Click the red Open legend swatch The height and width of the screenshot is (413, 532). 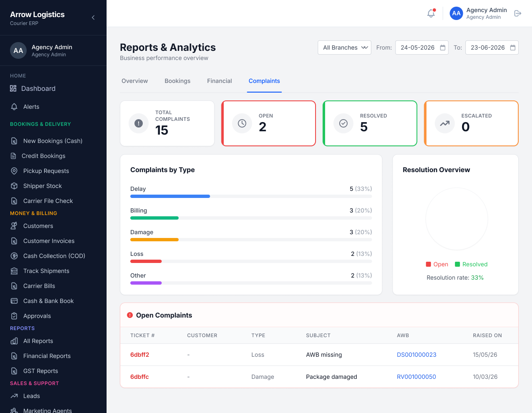[428, 264]
